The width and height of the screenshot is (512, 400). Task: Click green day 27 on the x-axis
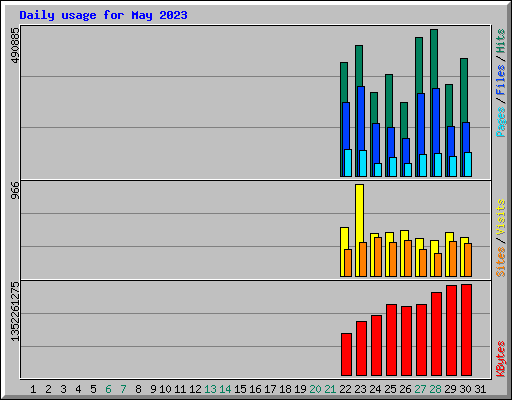[x=420, y=389]
